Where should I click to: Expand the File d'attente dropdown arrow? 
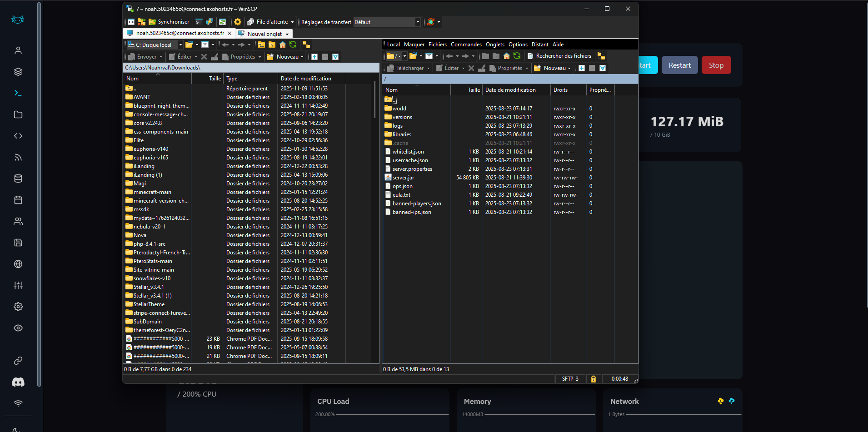pos(292,22)
